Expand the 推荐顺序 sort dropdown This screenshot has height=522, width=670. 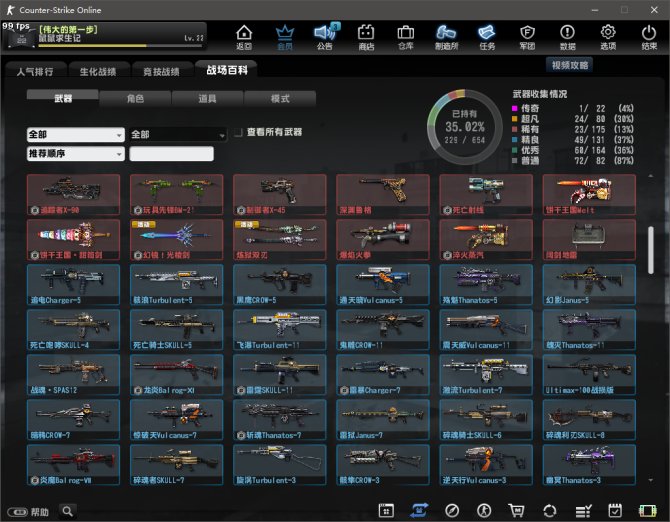click(76, 153)
